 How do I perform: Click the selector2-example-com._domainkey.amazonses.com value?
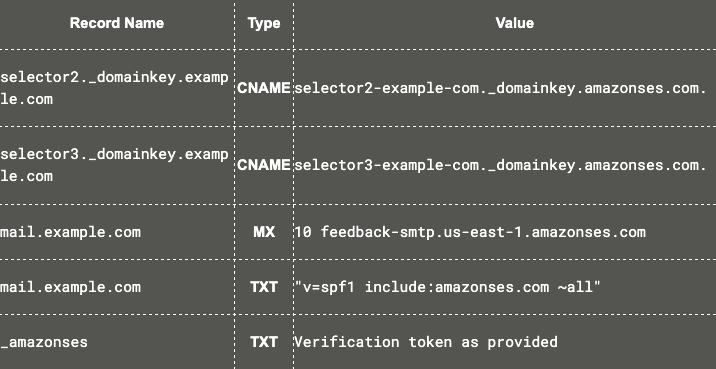pyautogui.click(x=500, y=88)
